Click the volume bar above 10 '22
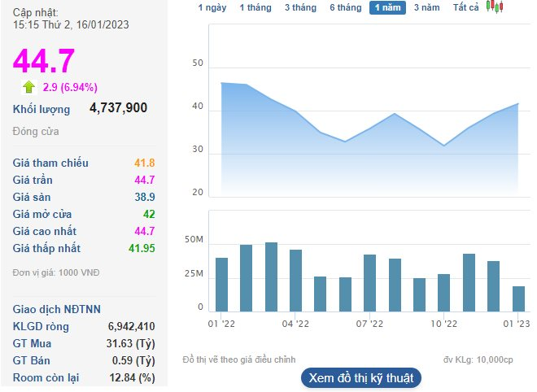537x392 pixels. [x=444, y=293]
